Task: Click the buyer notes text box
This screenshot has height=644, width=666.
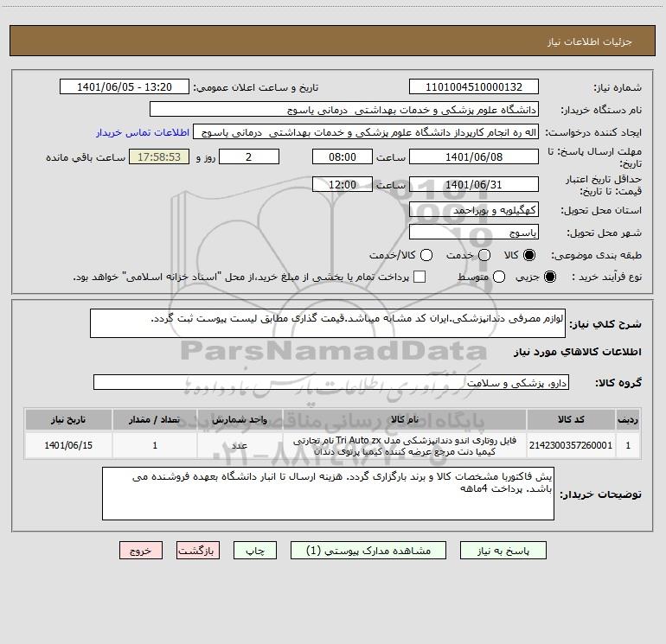Action: (x=328, y=494)
